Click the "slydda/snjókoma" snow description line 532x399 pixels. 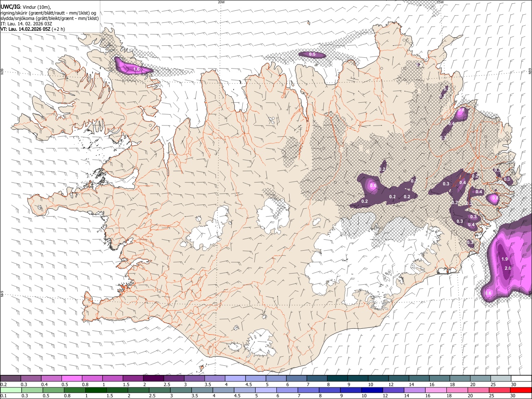coord(49,18)
